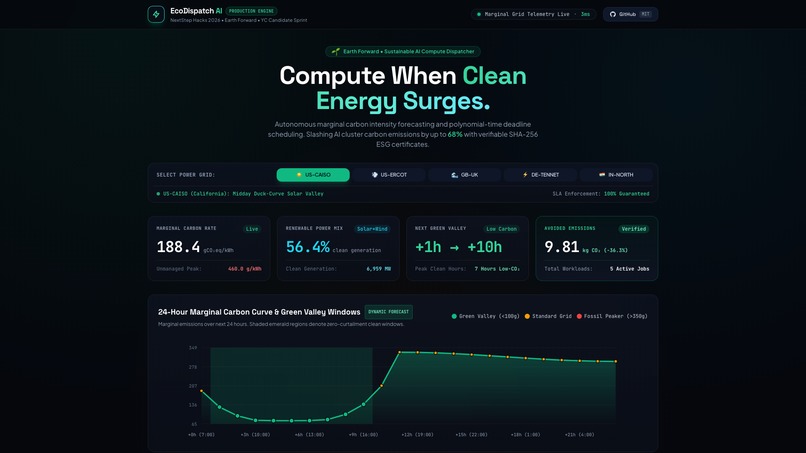This screenshot has height=453, width=806.
Task: Click the sun icon on US-CAISO tab
Action: 299,175
